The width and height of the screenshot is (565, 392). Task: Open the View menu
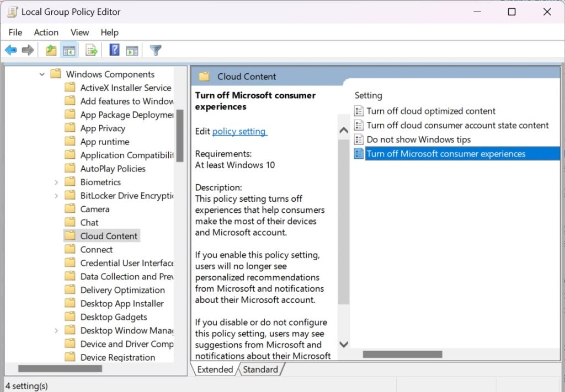(79, 32)
